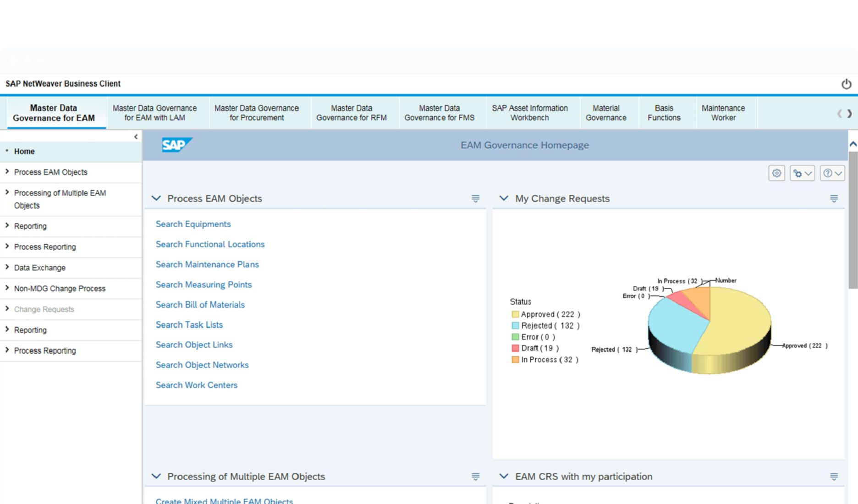
Task: Open EAM CRS panel options menu icon
Action: coord(834,477)
